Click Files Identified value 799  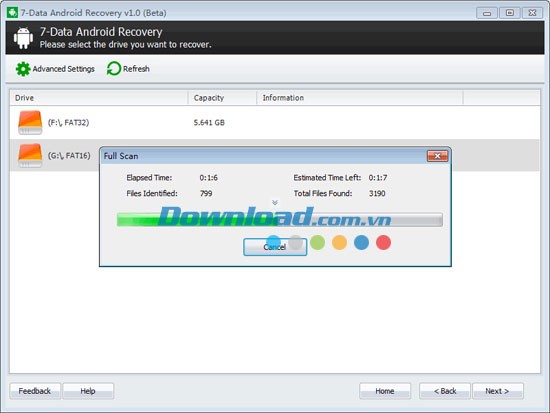206,193
